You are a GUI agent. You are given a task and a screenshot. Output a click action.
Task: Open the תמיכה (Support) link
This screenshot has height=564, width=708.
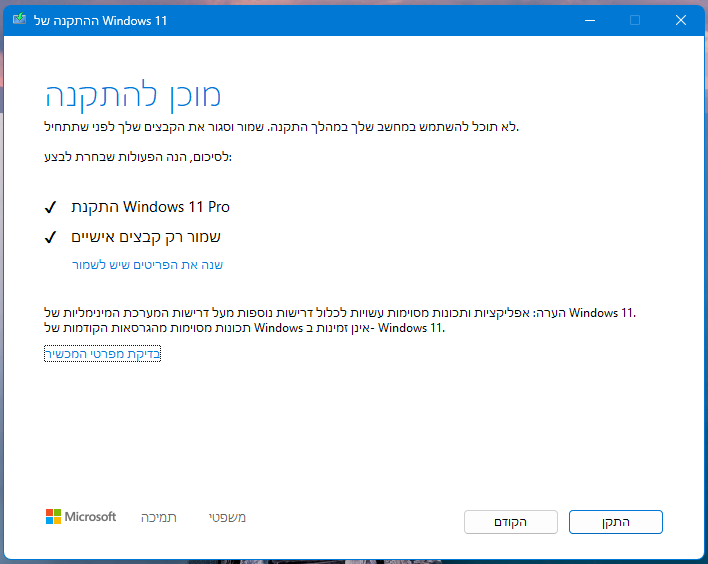click(158, 517)
